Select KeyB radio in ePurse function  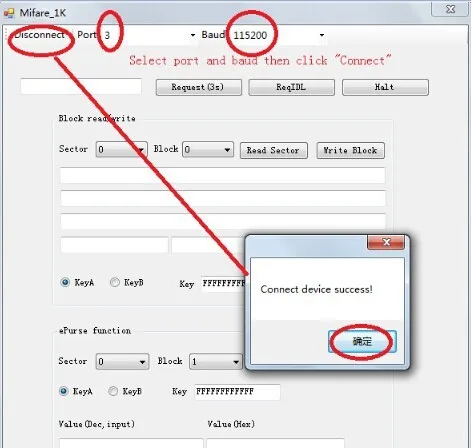click(x=113, y=391)
